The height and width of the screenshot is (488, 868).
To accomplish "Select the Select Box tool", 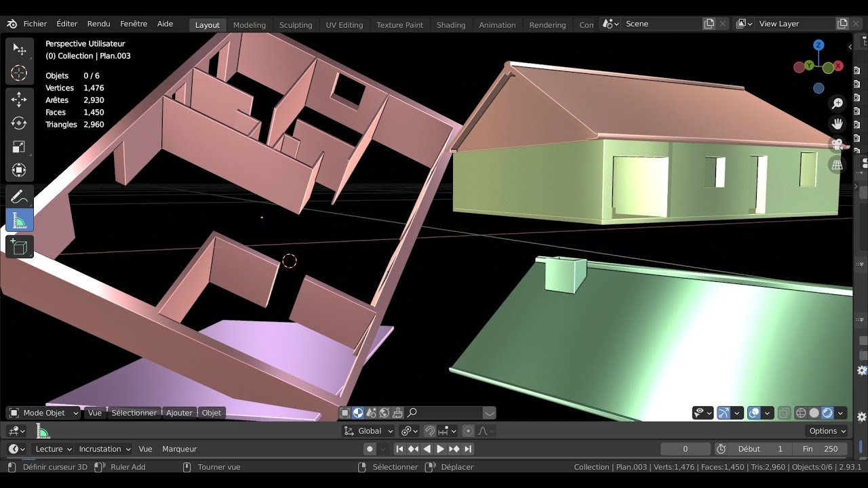I will pyautogui.click(x=19, y=49).
